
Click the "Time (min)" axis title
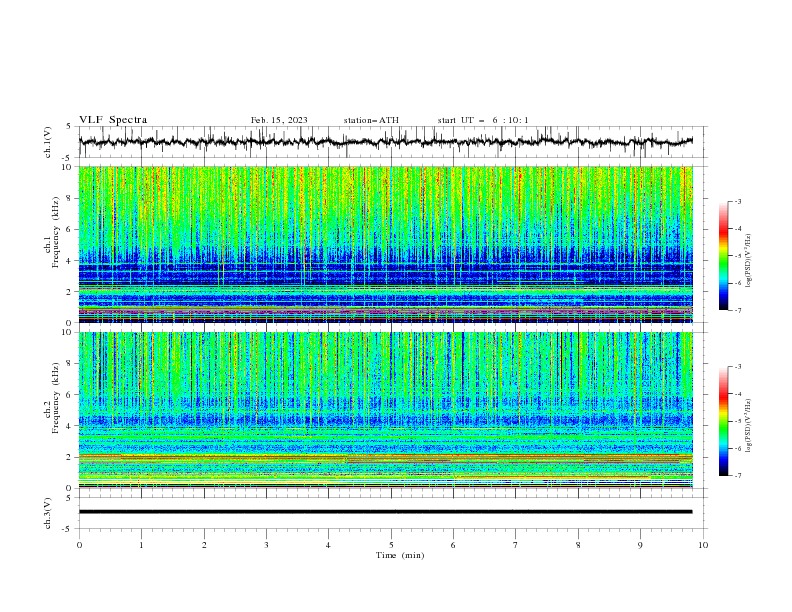pos(400,555)
